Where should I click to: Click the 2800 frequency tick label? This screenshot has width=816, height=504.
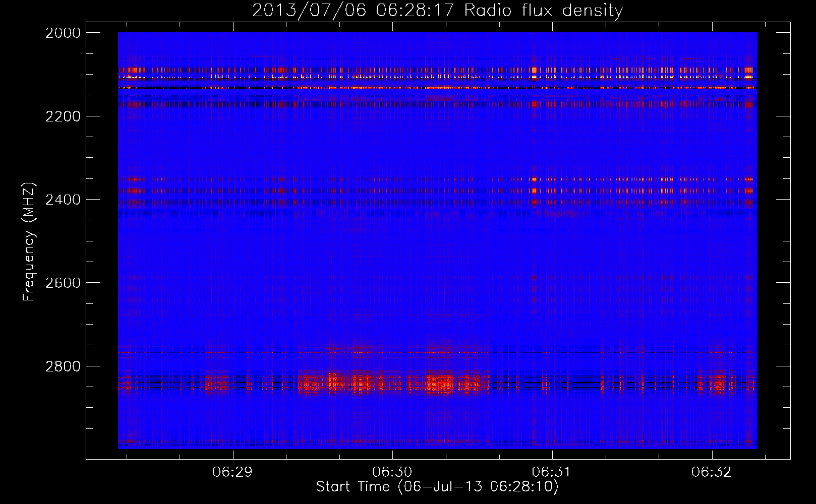click(63, 366)
